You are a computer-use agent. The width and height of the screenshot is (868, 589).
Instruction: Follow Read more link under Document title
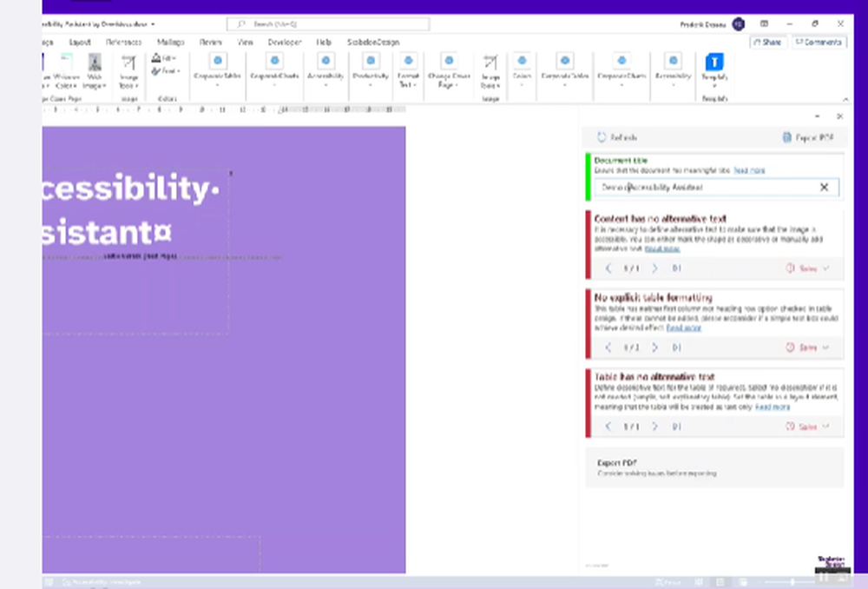click(x=749, y=170)
